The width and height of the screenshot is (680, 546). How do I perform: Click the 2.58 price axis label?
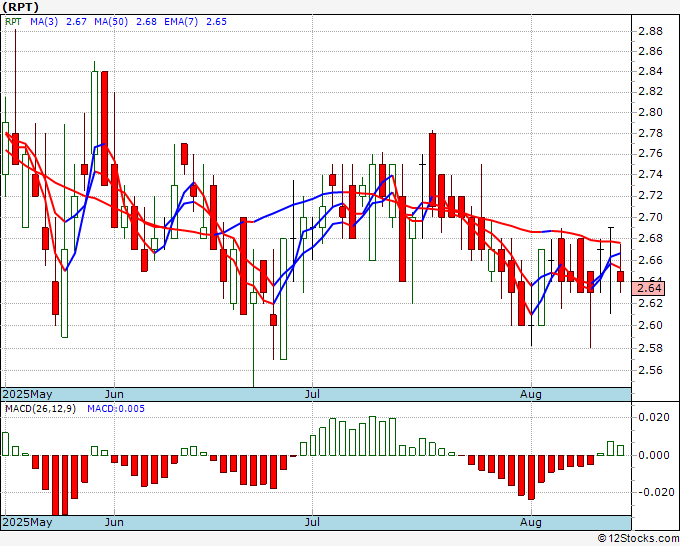coord(651,348)
